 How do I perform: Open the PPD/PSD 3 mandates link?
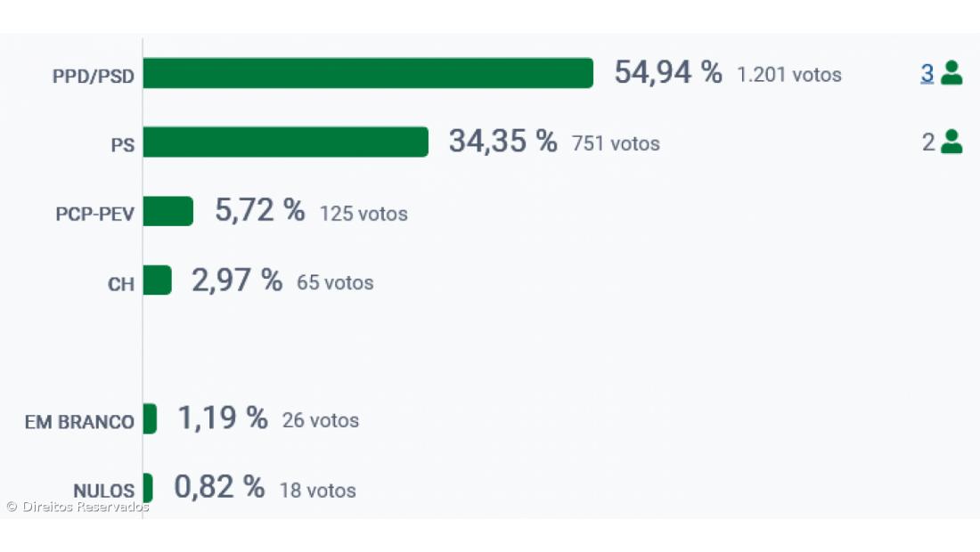point(927,74)
